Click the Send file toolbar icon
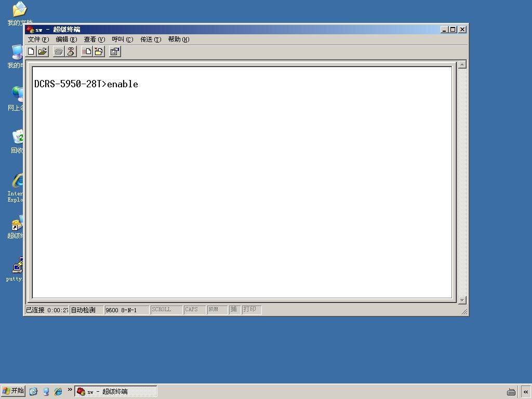The width and height of the screenshot is (532, 399). (x=87, y=51)
